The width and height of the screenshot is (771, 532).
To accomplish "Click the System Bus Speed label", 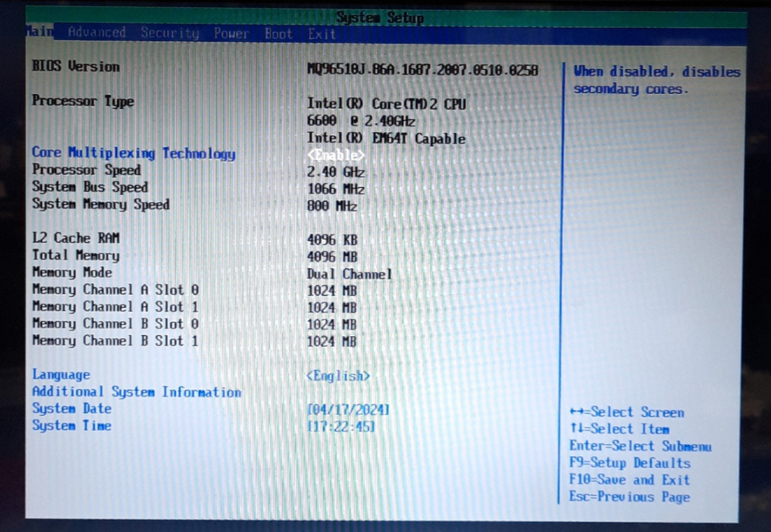I will [x=90, y=187].
